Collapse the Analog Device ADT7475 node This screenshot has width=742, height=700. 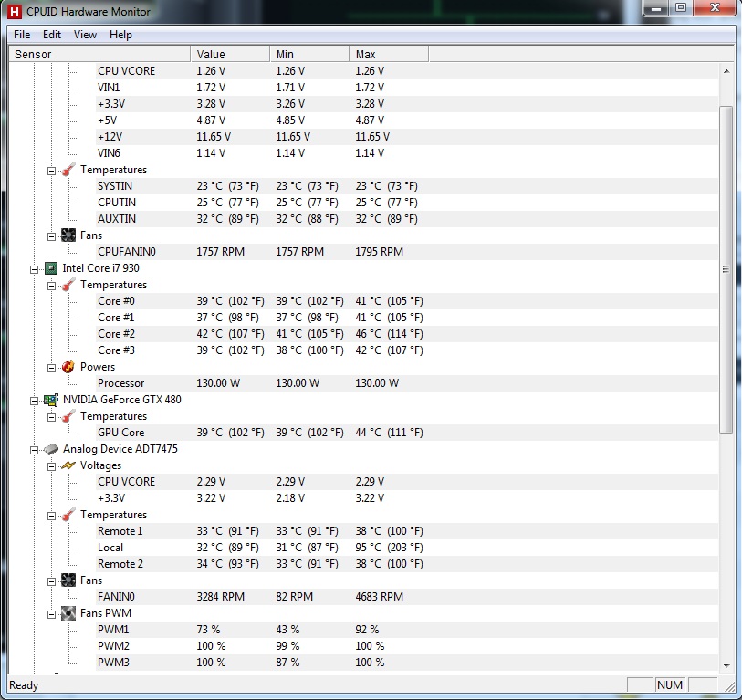coord(34,450)
